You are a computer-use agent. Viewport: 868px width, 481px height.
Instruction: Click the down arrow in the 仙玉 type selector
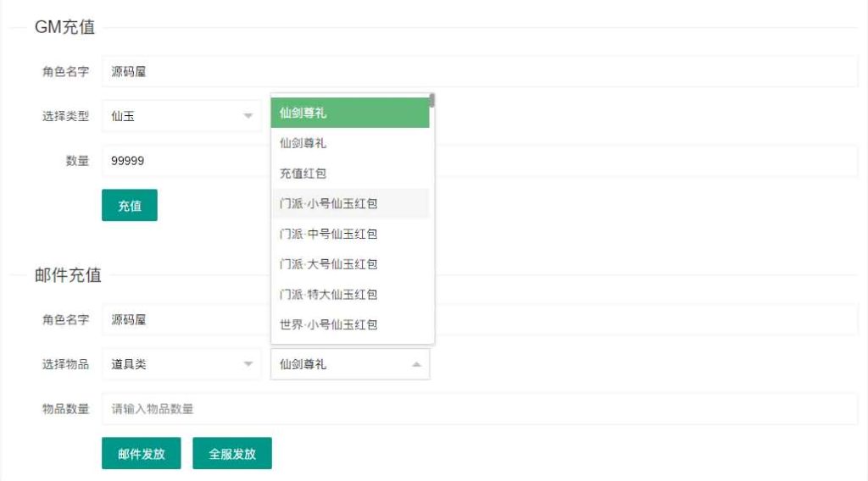pos(248,116)
